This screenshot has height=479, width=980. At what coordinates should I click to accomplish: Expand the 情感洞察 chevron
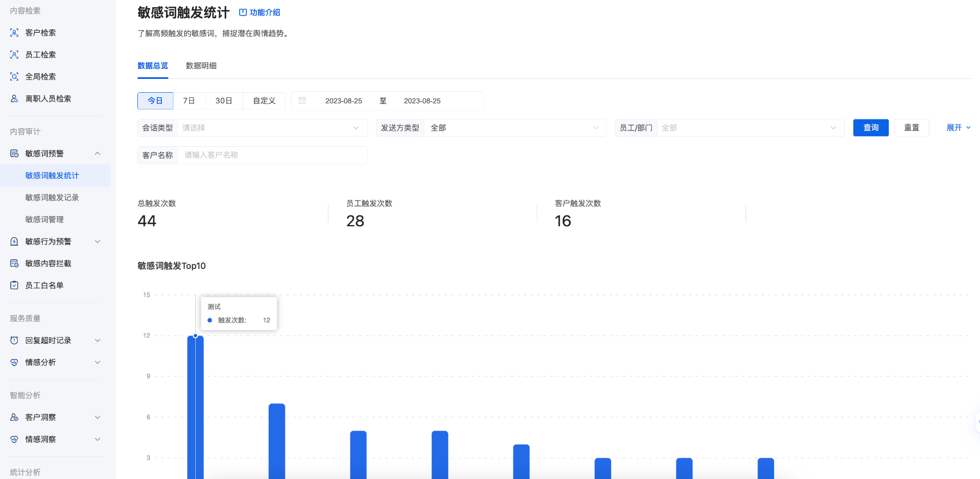(97, 439)
